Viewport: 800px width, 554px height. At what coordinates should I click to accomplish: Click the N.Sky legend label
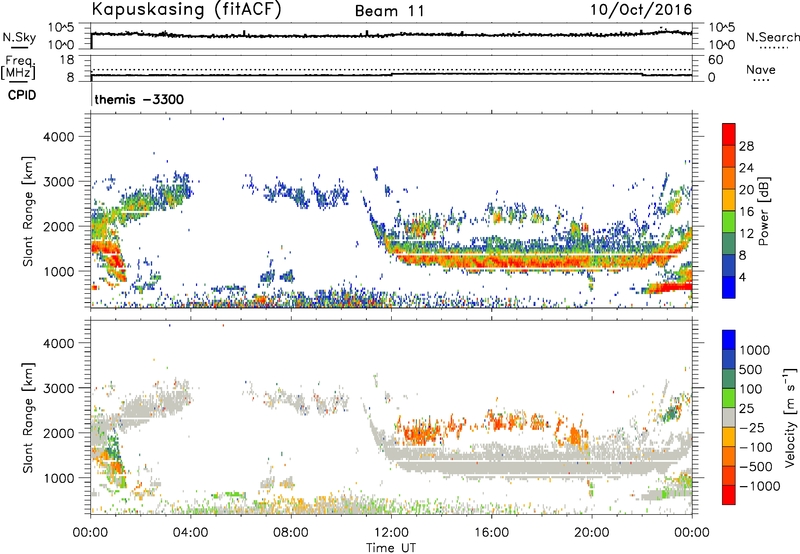[19, 37]
